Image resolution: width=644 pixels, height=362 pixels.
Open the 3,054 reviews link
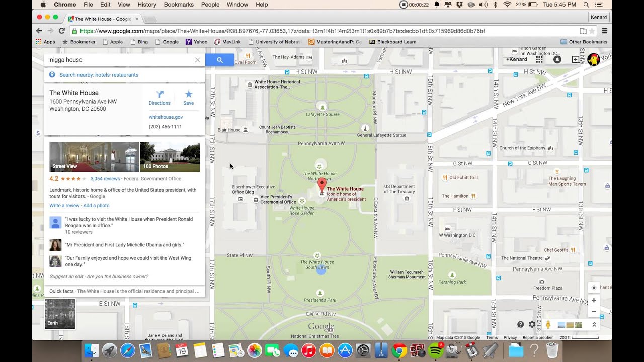point(105,179)
